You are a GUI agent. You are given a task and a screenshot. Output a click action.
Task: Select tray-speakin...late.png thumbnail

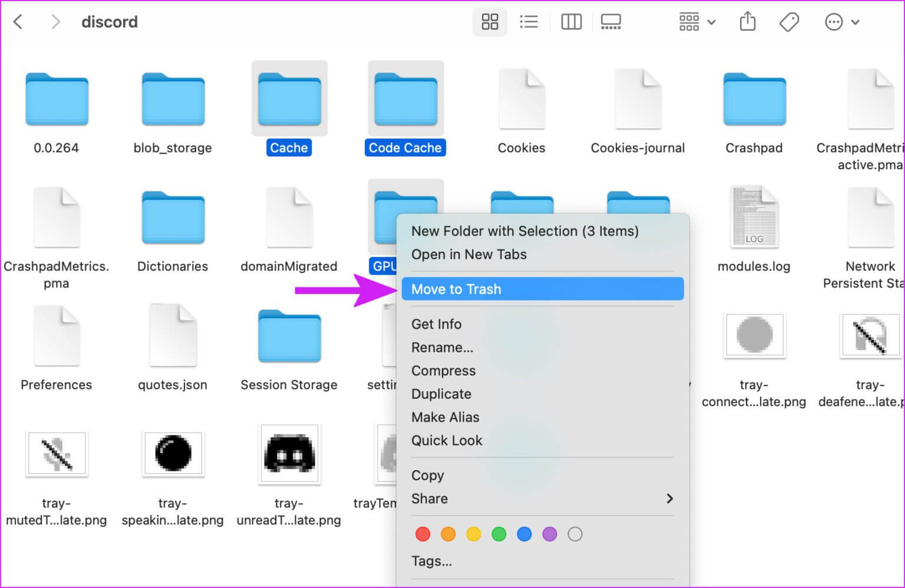click(173, 453)
